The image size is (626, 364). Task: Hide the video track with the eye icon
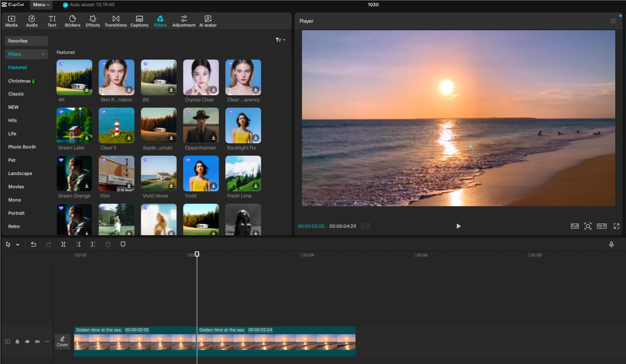(27, 341)
